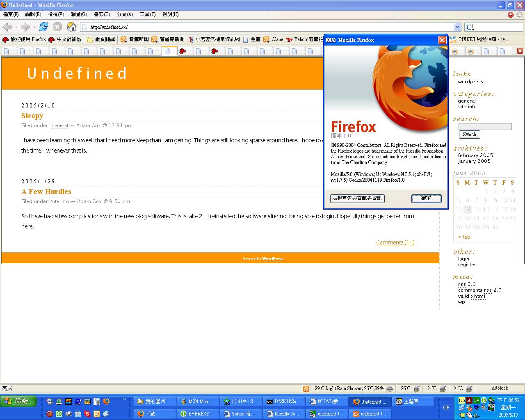
Task: Open 蕃薯藤新聞 feed bookmark
Action: point(168,39)
